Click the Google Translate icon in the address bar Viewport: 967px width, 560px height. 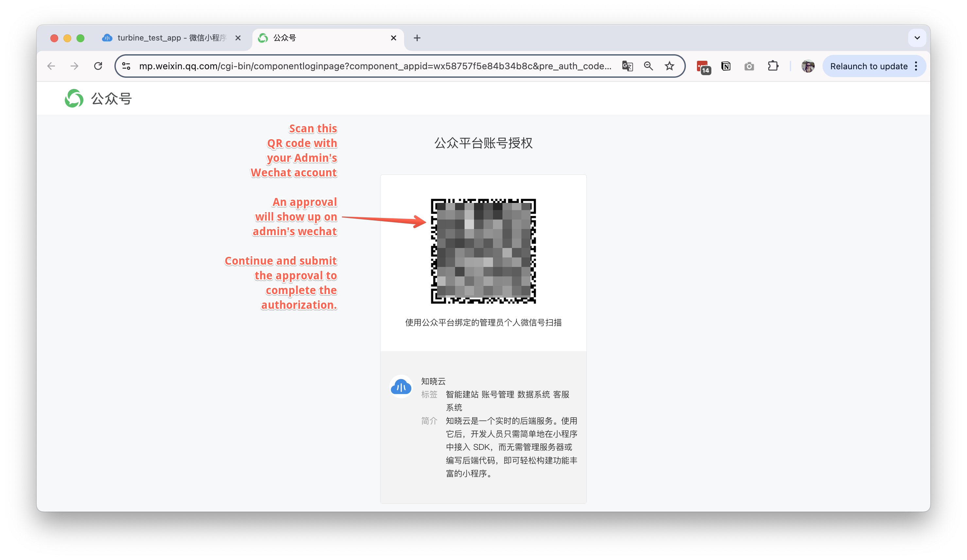tap(627, 66)
